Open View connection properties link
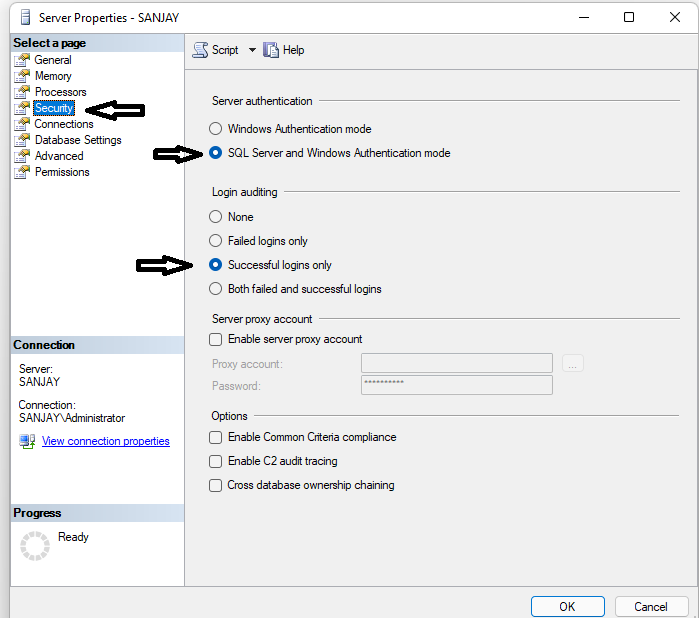 click(x=106, y=441)
